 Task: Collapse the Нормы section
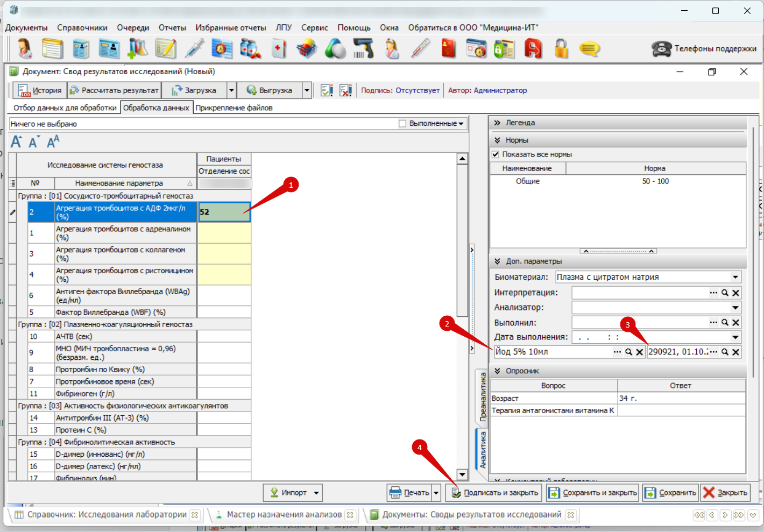pyautogui.click(x=497, y=140)
